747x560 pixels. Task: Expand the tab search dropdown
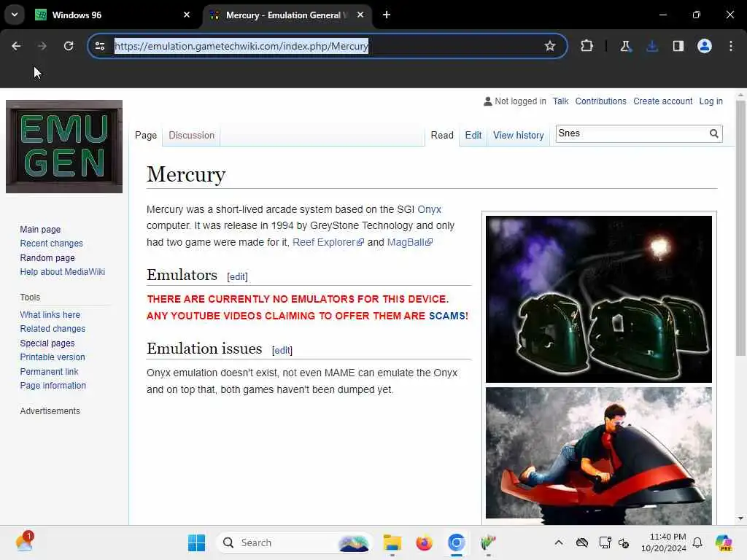click(15, 15)
